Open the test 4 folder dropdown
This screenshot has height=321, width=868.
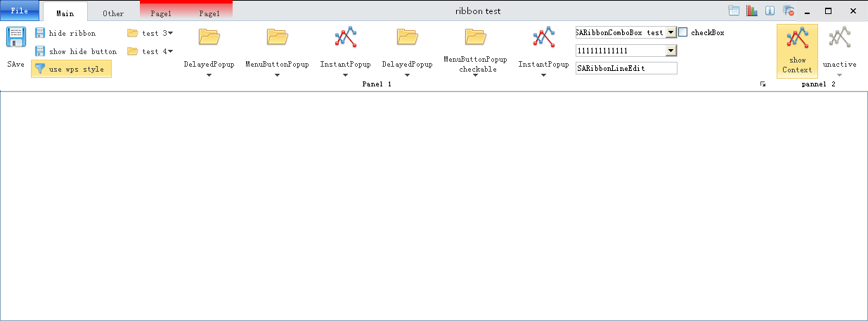click(150, 51)
